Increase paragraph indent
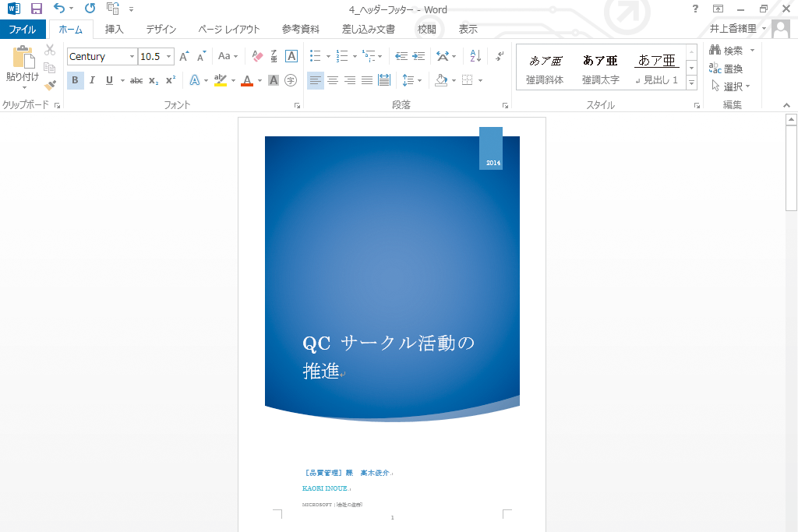This screenshot has width=798, height=532. pyautogui.click(x=418, y=56)
